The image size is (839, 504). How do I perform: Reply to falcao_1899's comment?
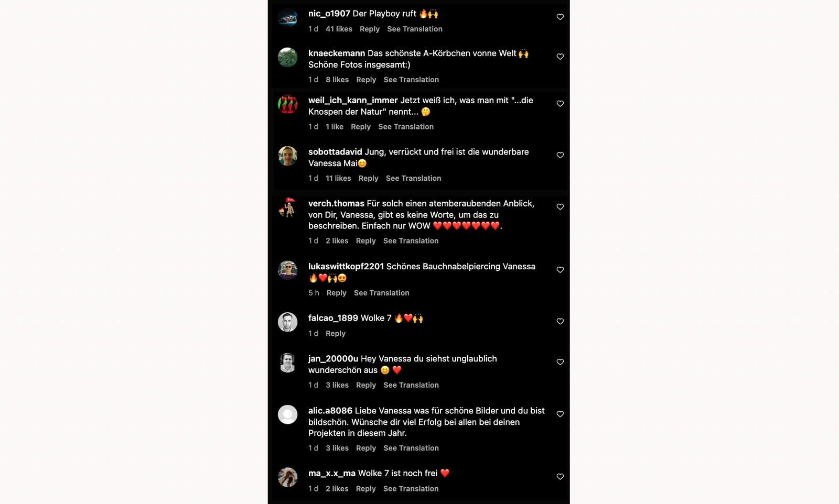[336, 334]
